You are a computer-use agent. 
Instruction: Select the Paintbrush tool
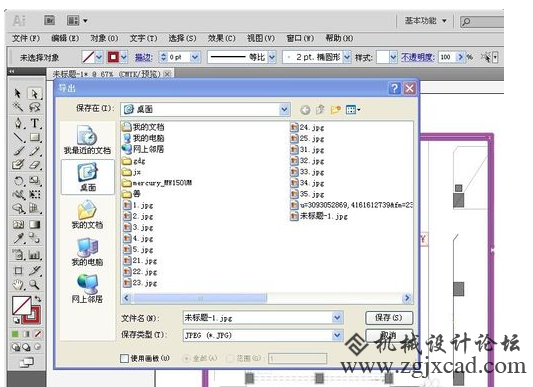[19, 151]
